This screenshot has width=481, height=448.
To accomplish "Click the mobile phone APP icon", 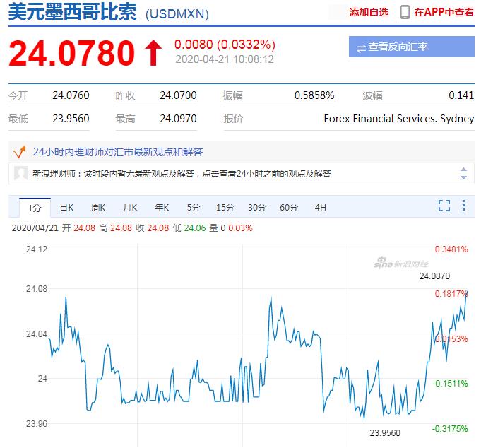I will click(x=405, y=12).
